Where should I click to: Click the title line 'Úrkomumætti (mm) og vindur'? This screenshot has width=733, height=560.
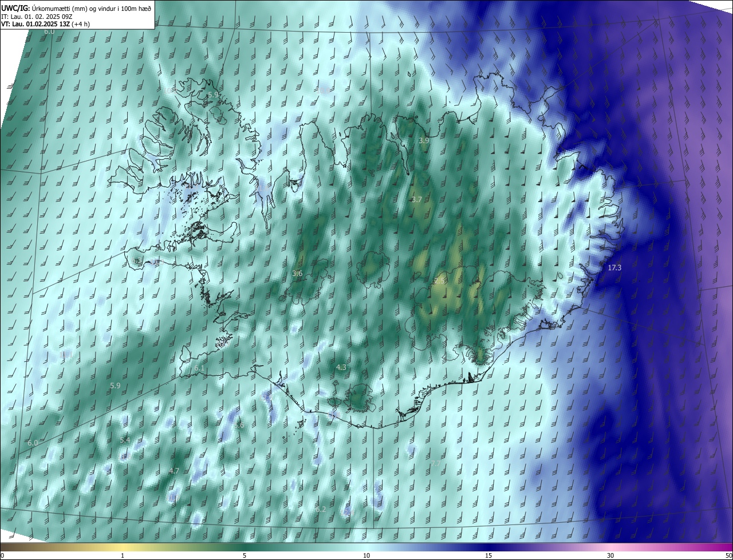[x=76, y=7]
